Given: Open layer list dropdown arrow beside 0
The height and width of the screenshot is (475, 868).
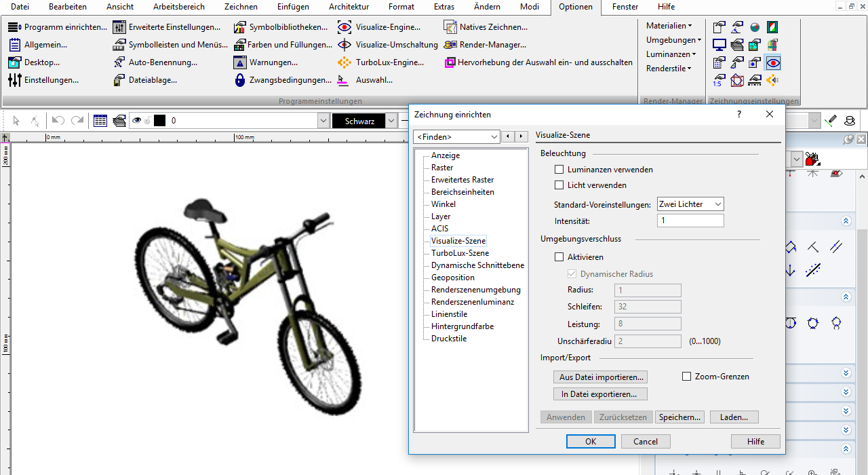Looking at the screenshot, I should point(323,121).
